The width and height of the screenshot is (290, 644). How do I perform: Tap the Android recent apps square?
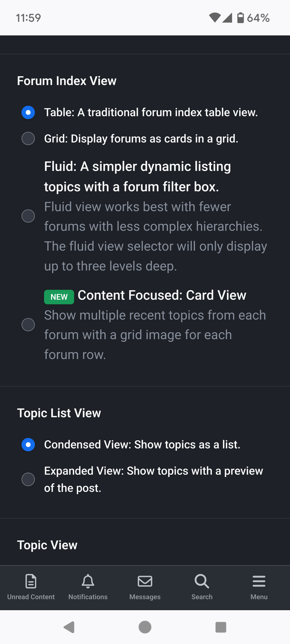click(x=221, y=627)
